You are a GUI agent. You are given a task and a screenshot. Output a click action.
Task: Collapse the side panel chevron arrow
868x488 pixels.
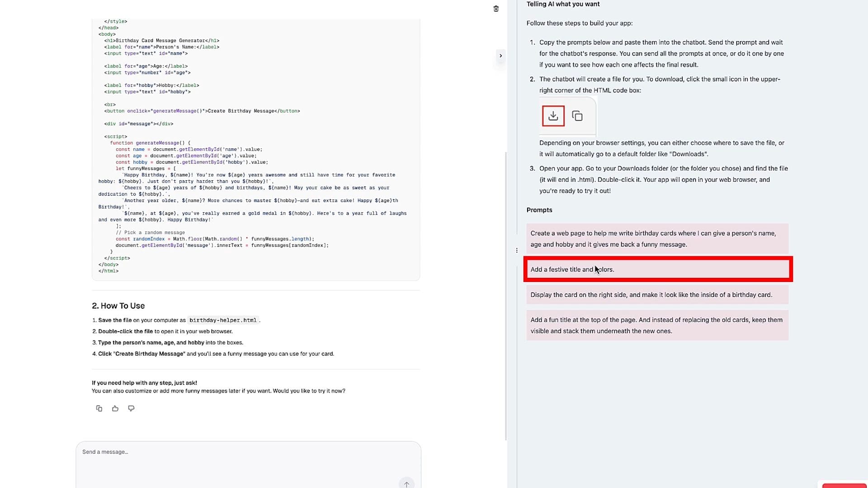(x=500, y=56)
